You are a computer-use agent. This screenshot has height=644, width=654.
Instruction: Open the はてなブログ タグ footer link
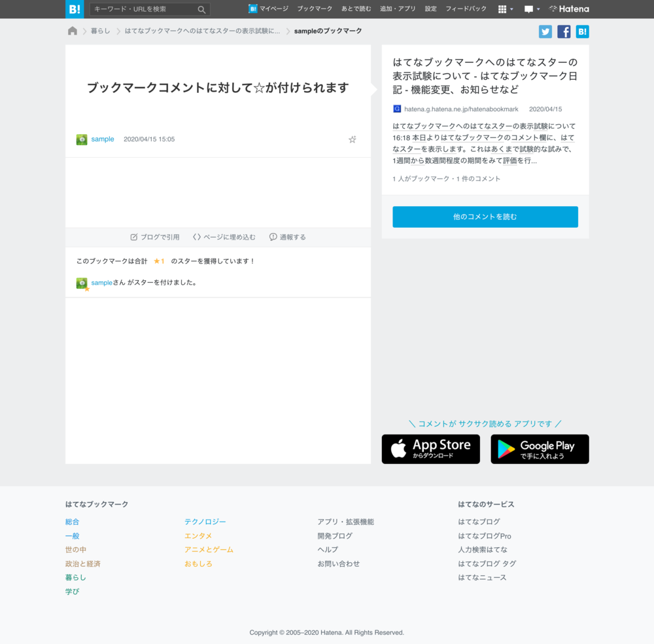pyautogui.click(x=487, y=564)
